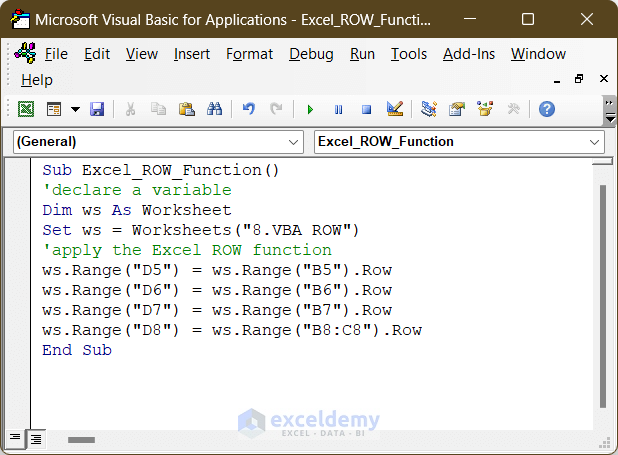
Task: Open the Properties Window icon
Action: tap(457, 109)
